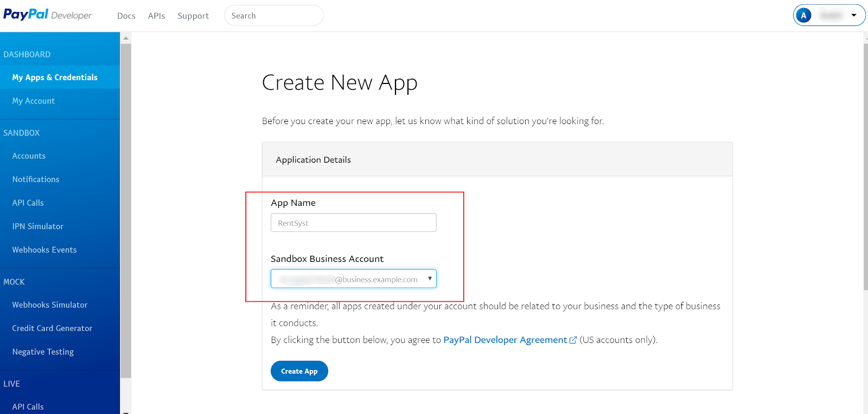Expand the account menu arrow in header

pyautogui.click(x=854, y=15)
